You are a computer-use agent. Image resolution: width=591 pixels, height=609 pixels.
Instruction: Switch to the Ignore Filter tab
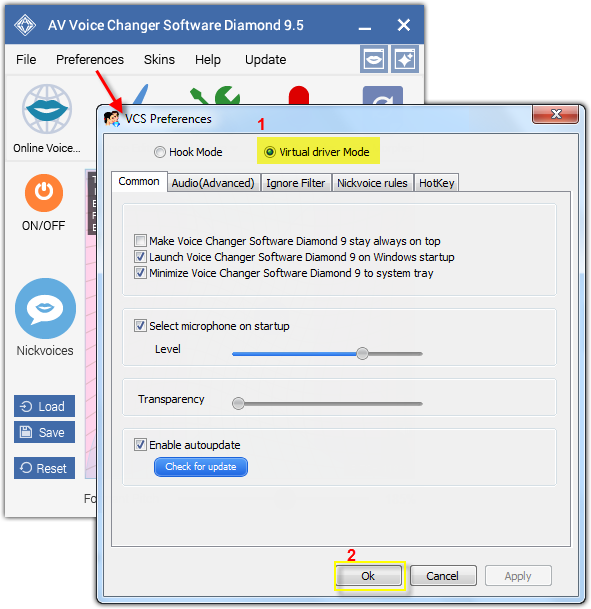pos(296,183)
